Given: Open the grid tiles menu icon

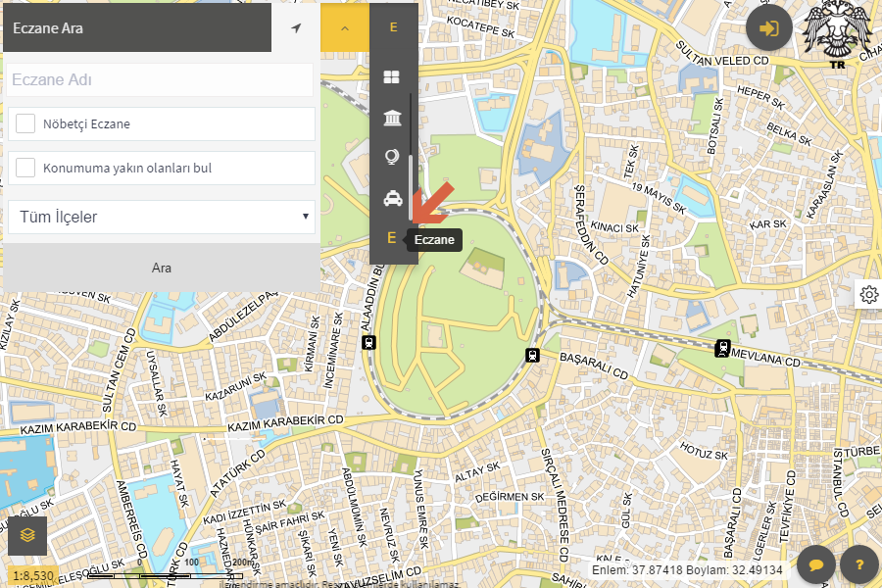Looking at the screenshot, I should coord(392,76).
